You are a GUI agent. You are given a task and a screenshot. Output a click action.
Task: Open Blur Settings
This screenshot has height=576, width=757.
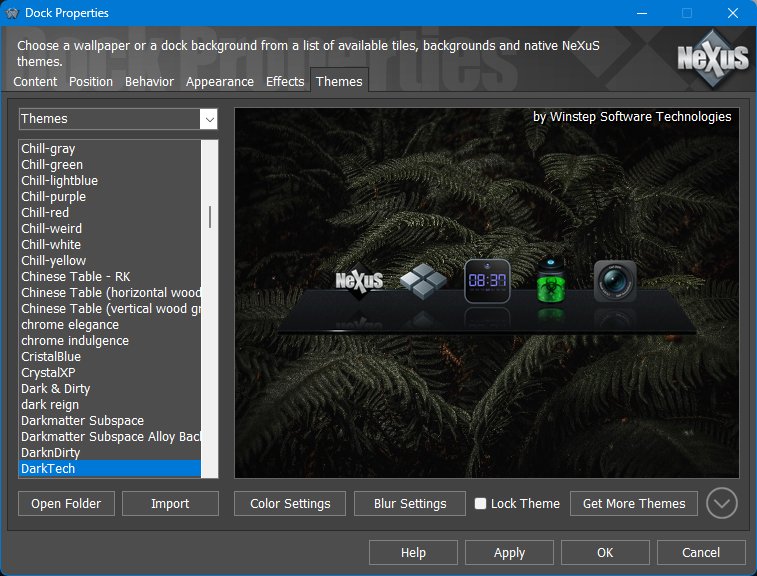[410, 504]
